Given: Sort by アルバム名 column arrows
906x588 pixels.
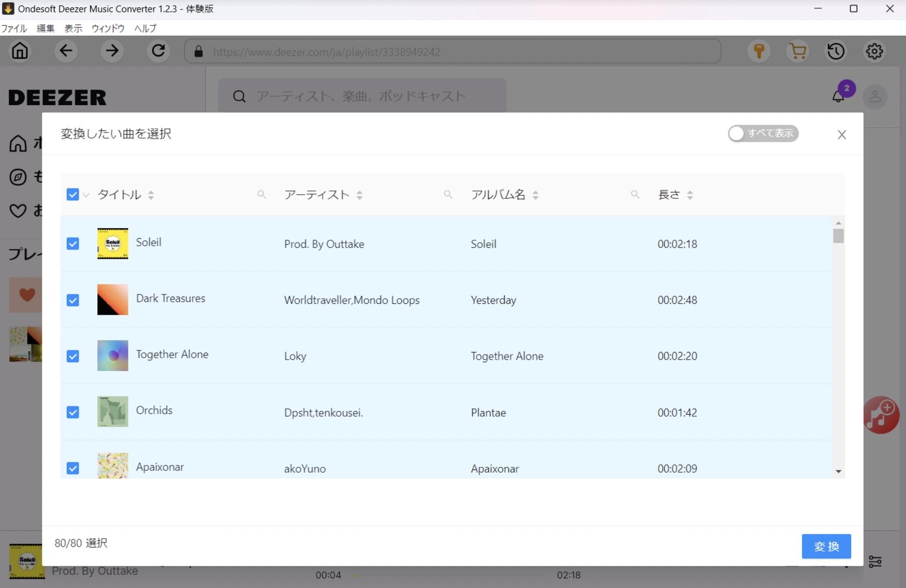Looking at the screenshot, I should coord(535,195).
